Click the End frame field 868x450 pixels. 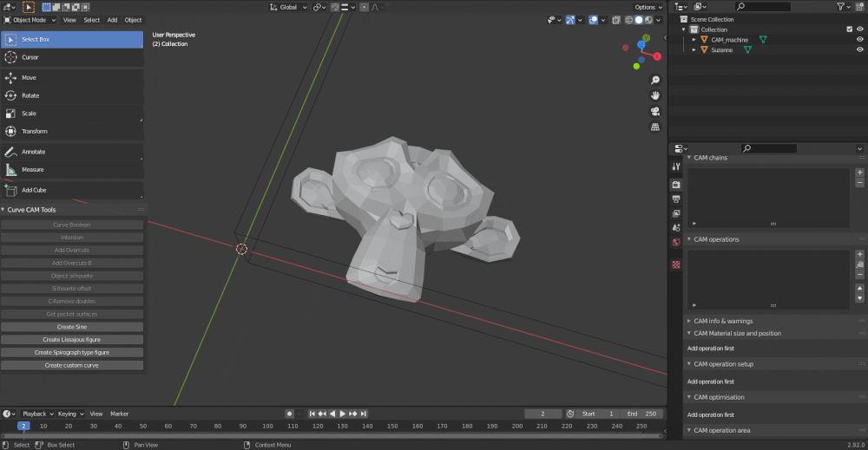click(641, 414)
